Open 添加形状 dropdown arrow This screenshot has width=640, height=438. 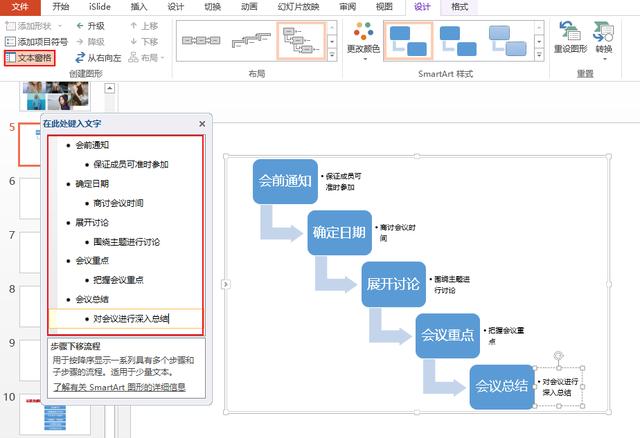(60, 26)
